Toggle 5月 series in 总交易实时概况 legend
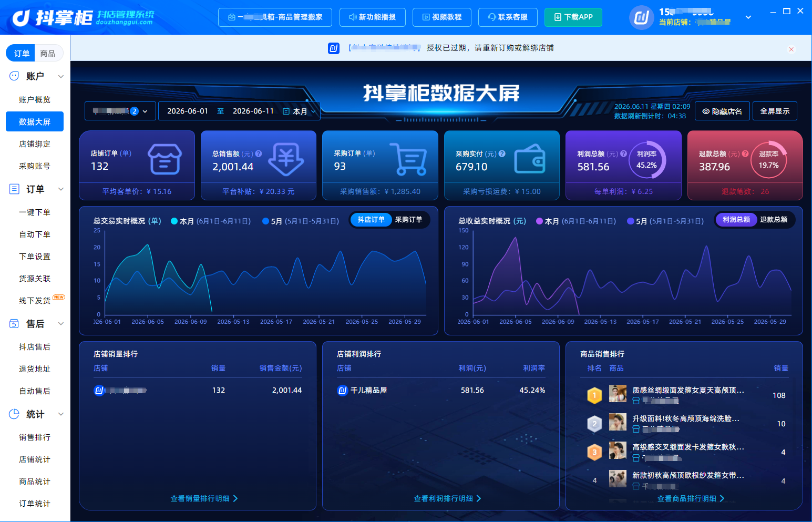This screenshot has width=812, height=522. (x=301, y=221)
